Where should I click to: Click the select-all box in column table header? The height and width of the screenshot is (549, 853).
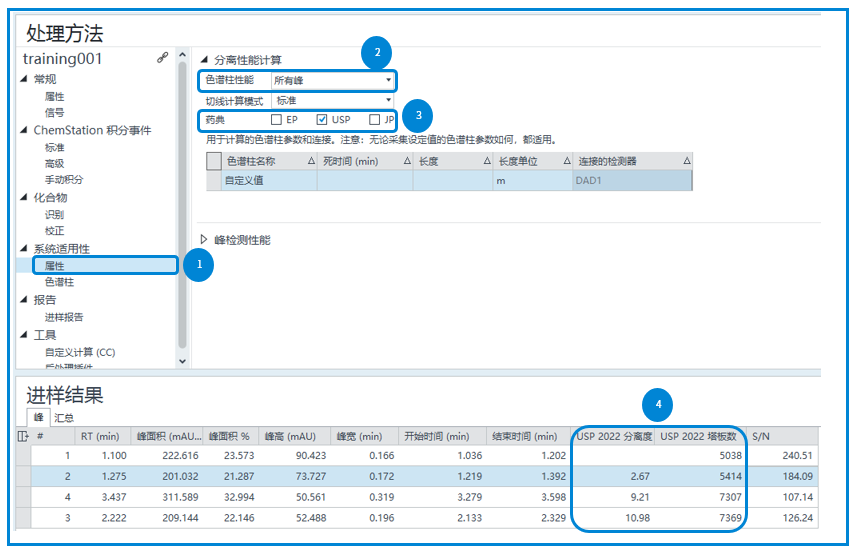coord(214,161)
